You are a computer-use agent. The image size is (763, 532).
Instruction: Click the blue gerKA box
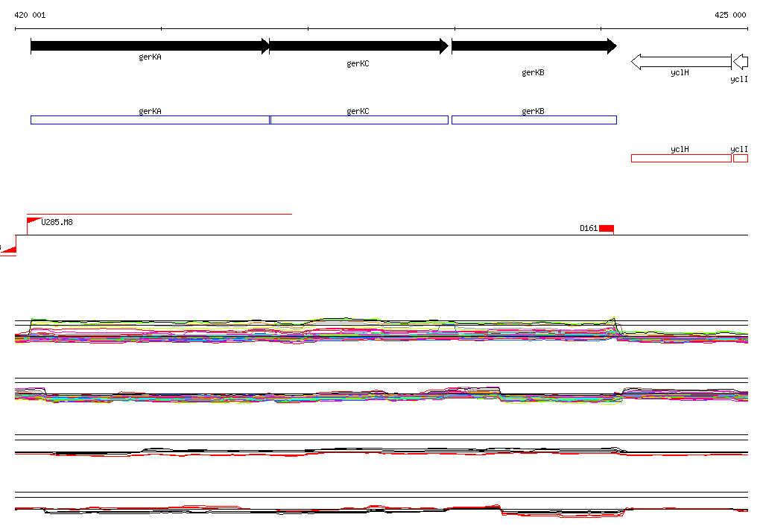(150, 120)
